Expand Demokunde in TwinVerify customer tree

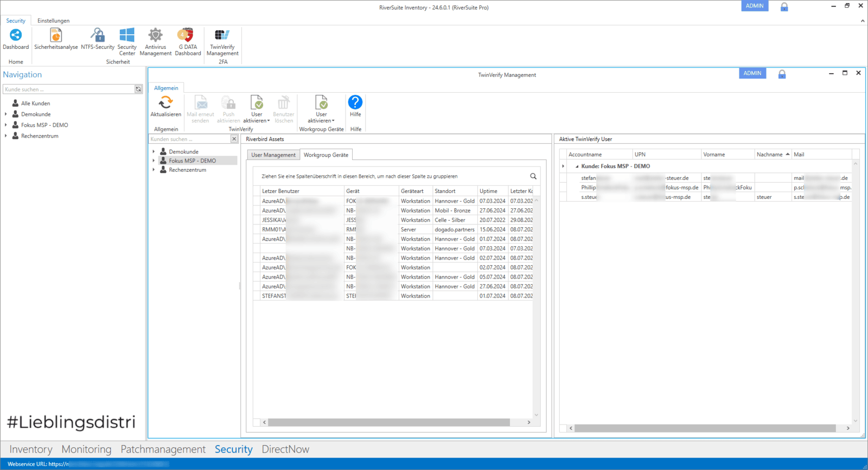[154, 151]
